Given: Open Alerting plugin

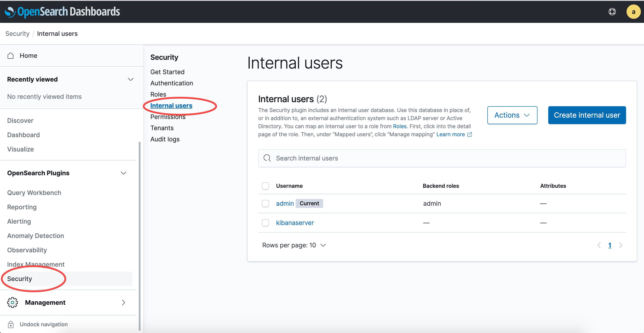Looking at the screenshot, I should click(19, 221).
